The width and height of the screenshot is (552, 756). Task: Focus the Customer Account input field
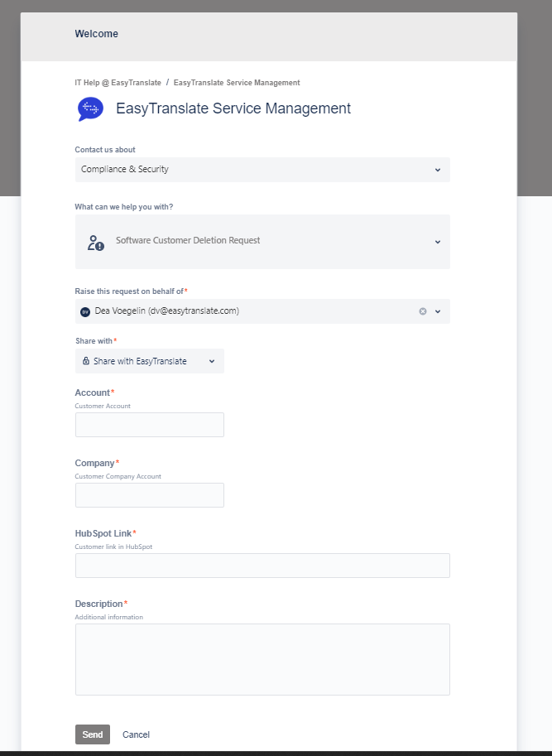[x=150, y=425]
